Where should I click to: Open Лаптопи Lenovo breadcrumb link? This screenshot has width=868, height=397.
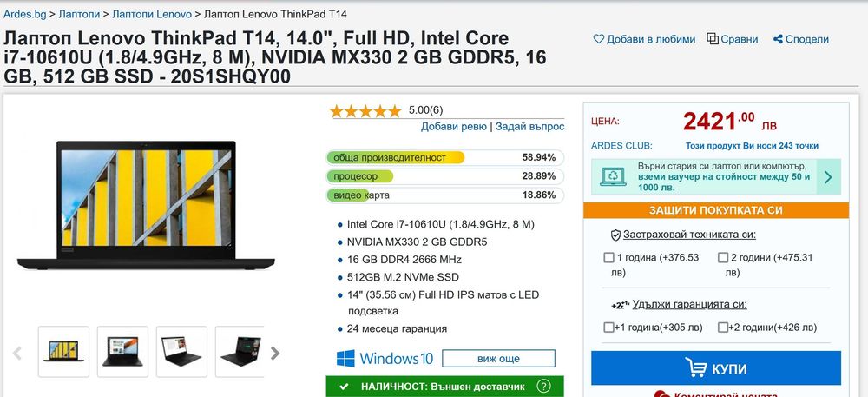[x=152, y=15]
